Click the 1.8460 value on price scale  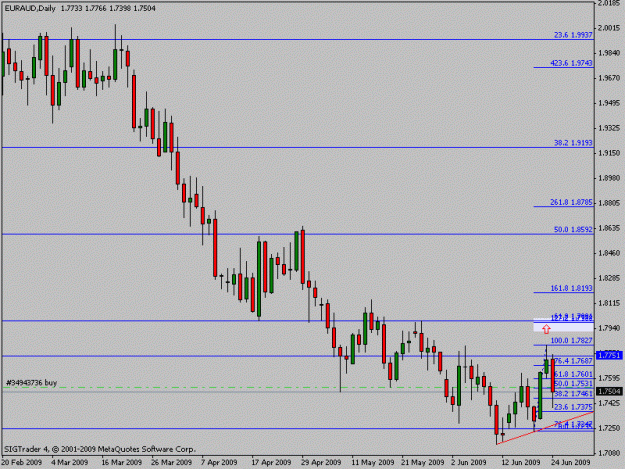609,253
